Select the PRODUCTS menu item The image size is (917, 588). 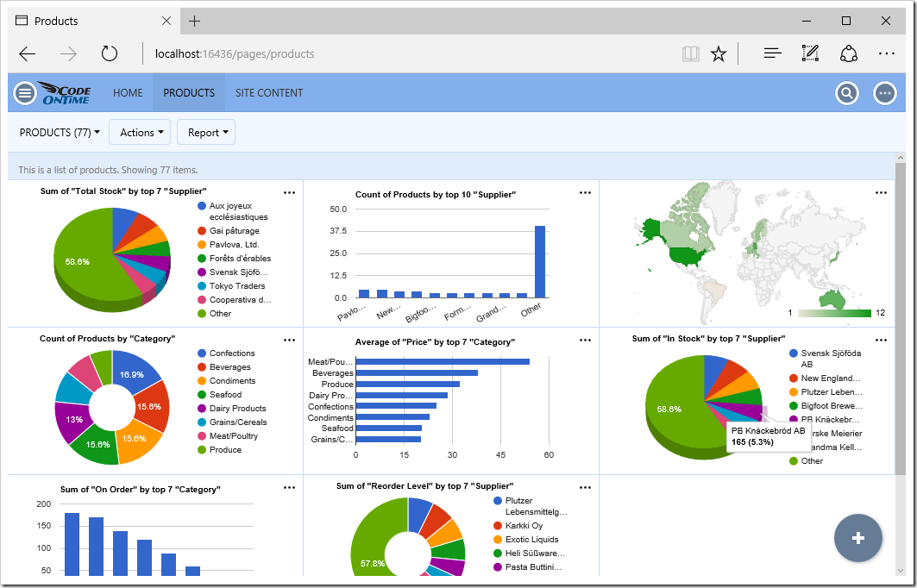(x=189, y=93)
